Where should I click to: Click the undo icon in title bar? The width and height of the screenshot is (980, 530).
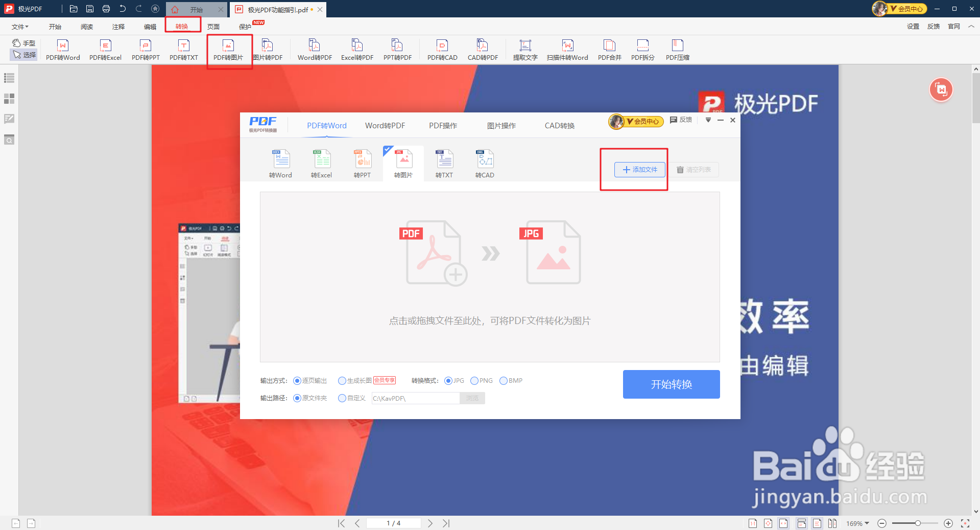[x=123, y=9]
